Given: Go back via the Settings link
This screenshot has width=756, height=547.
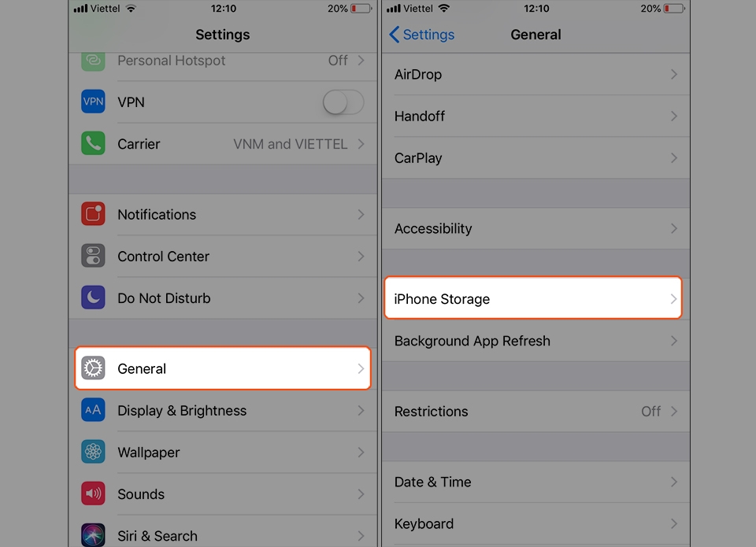Looking at the screenshot, I should (x=422, y=35).
